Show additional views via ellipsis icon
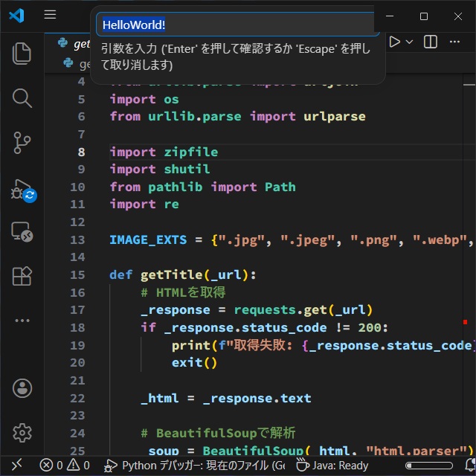This screenshot has height=476, width=476. [22, 321]
